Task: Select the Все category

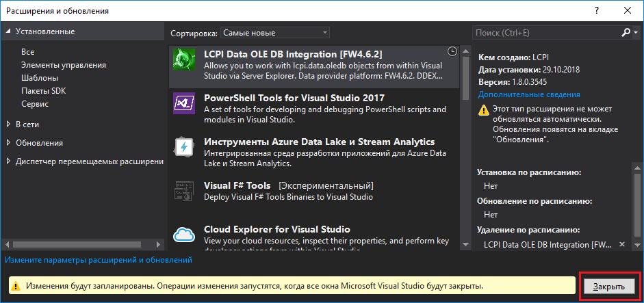Action: (x=27, y=52)
